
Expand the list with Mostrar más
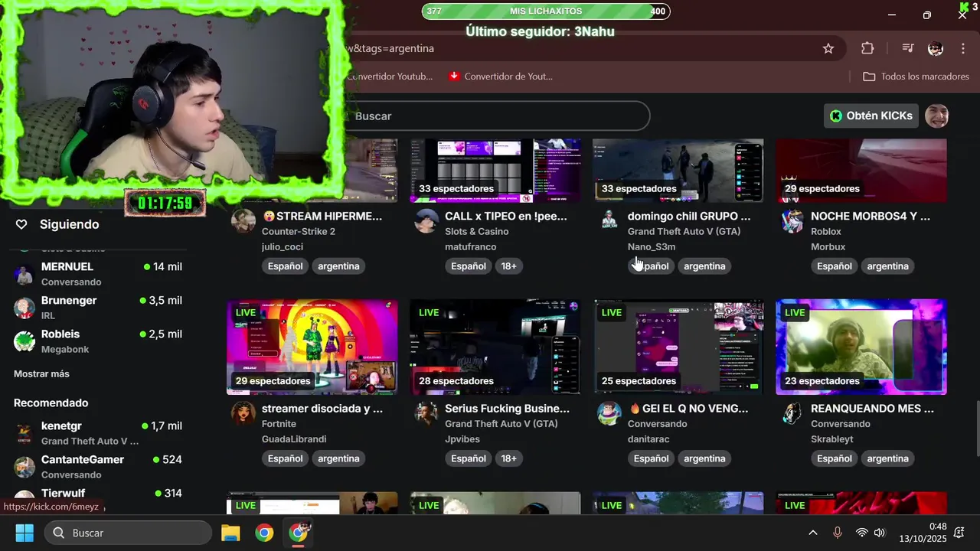coord(41,373)
